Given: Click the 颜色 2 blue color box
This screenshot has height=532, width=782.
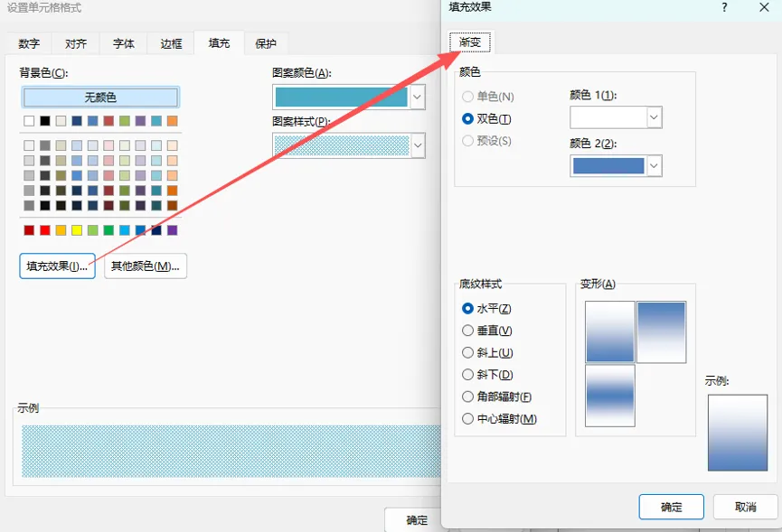Looking at the screenshot, I should click(x=608, y=166).
